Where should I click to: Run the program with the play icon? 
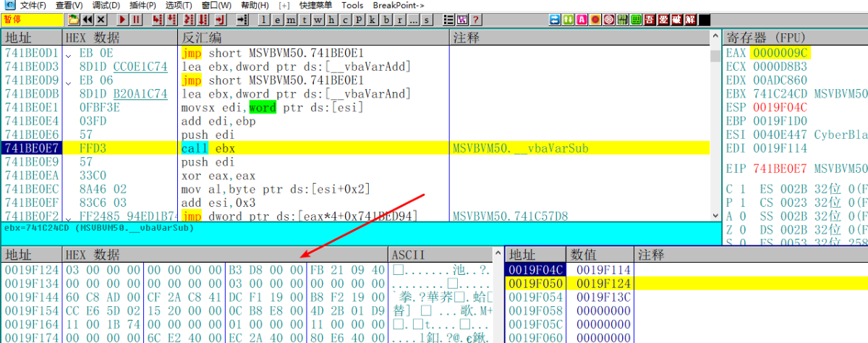[x=123, y=19]
